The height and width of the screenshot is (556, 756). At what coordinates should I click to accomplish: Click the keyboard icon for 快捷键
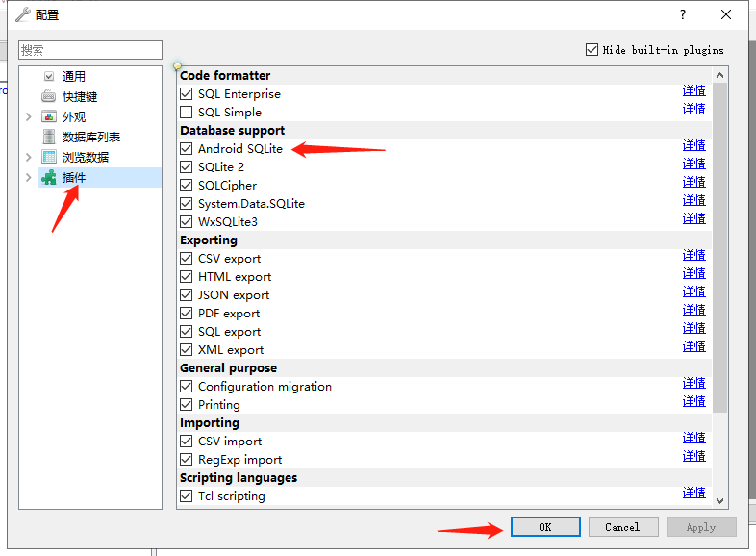coord(49,96)
